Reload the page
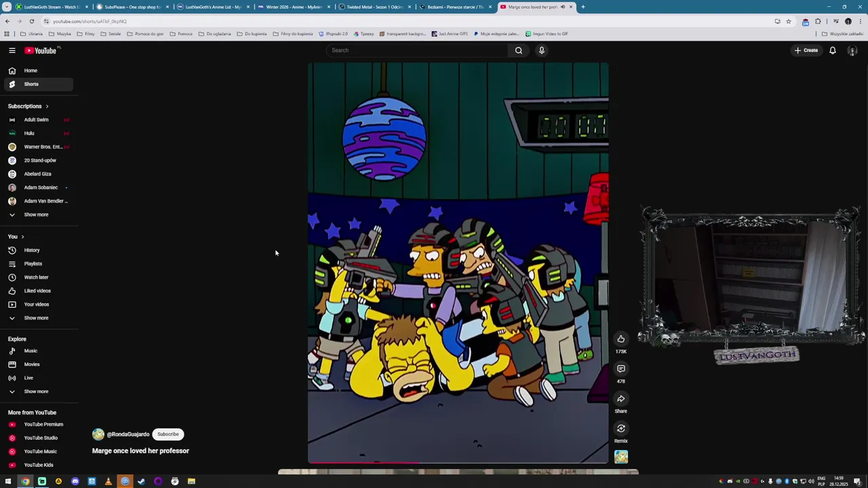 (31, 21)
